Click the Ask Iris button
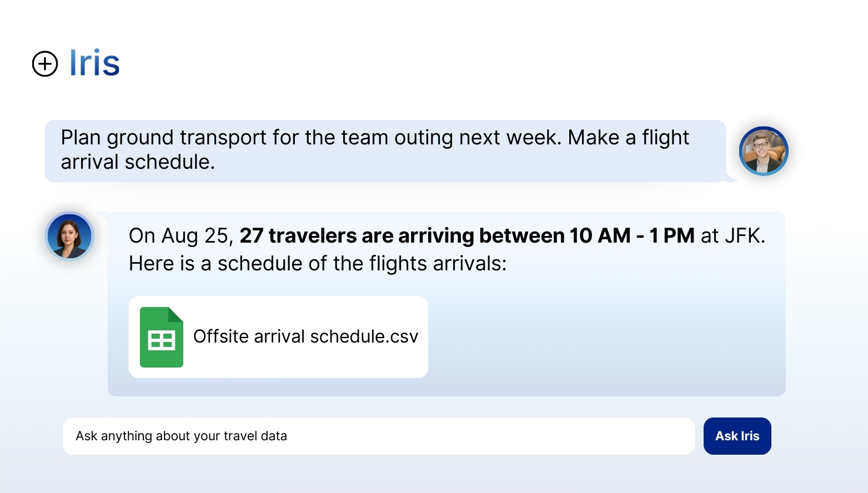The width and height of the screenshot is (868, 493). [x=737, y=436]
